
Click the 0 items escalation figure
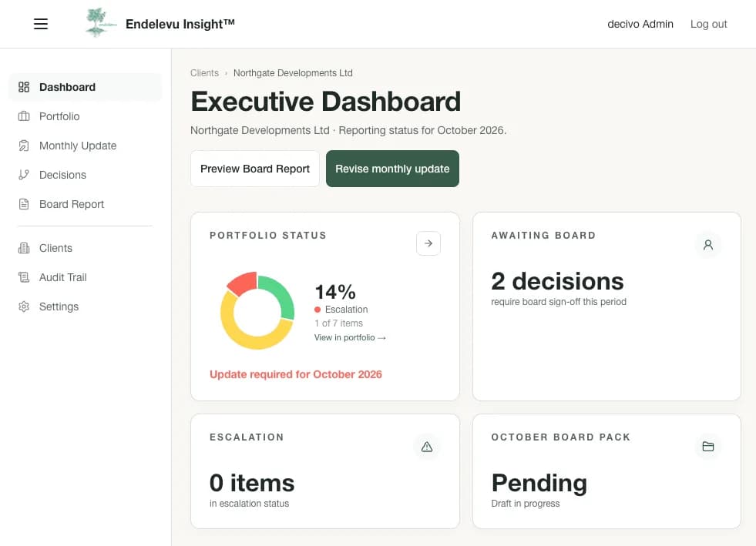[252, 483]
